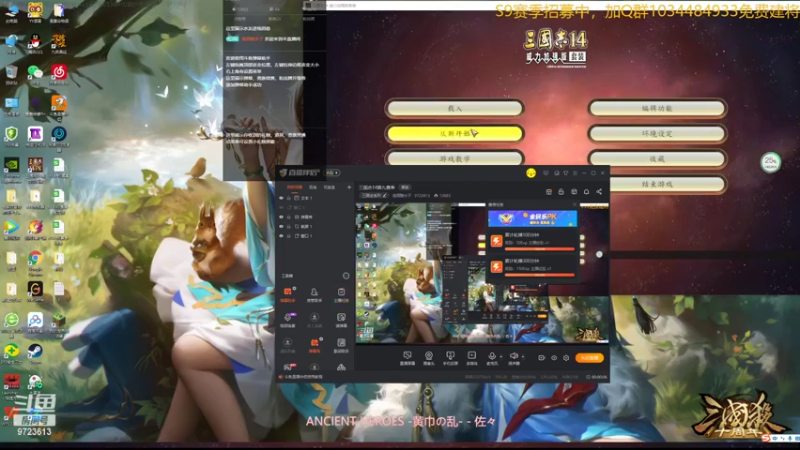
Task: Toggle lock icon of bottom 窗口 1 source
Action: point(289,236)
